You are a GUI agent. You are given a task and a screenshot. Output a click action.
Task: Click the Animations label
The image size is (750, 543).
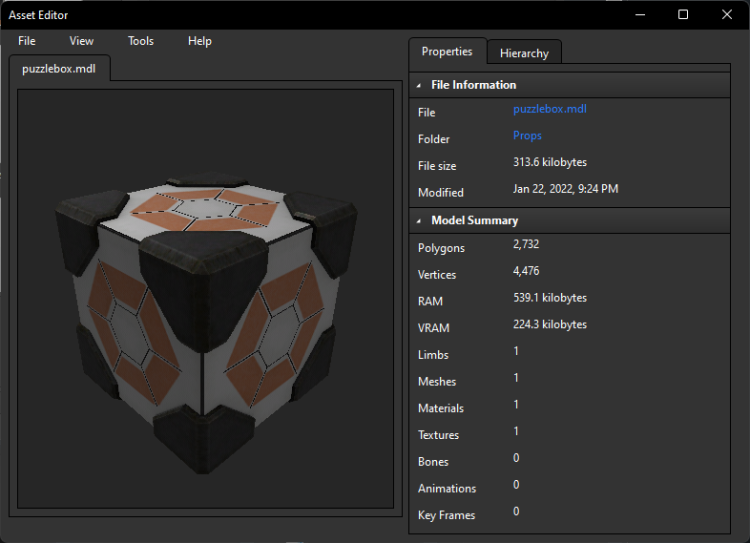[x=447, y=489]
